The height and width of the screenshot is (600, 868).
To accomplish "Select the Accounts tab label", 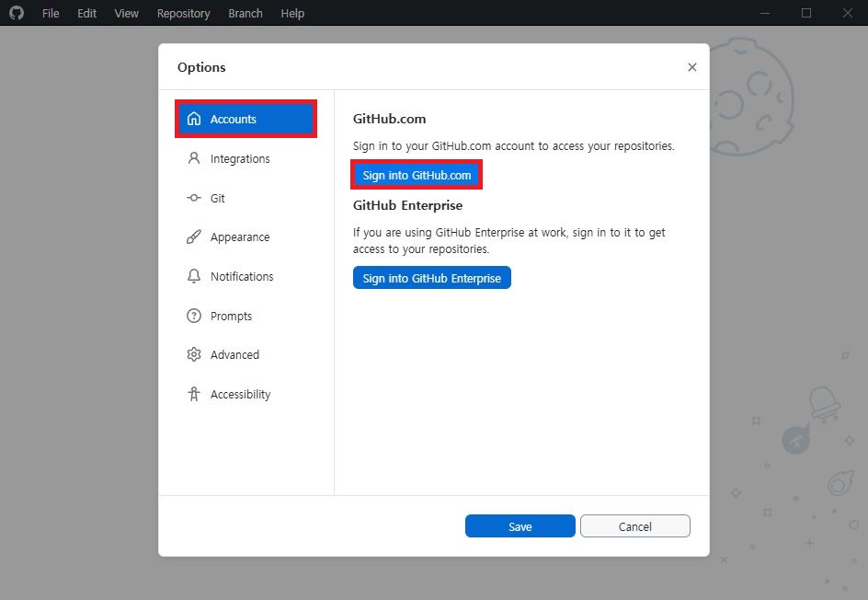I will point(233,119).
